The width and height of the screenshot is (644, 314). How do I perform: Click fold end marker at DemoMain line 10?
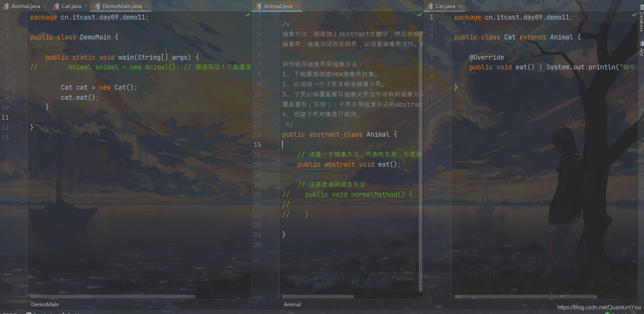(27, 107)
